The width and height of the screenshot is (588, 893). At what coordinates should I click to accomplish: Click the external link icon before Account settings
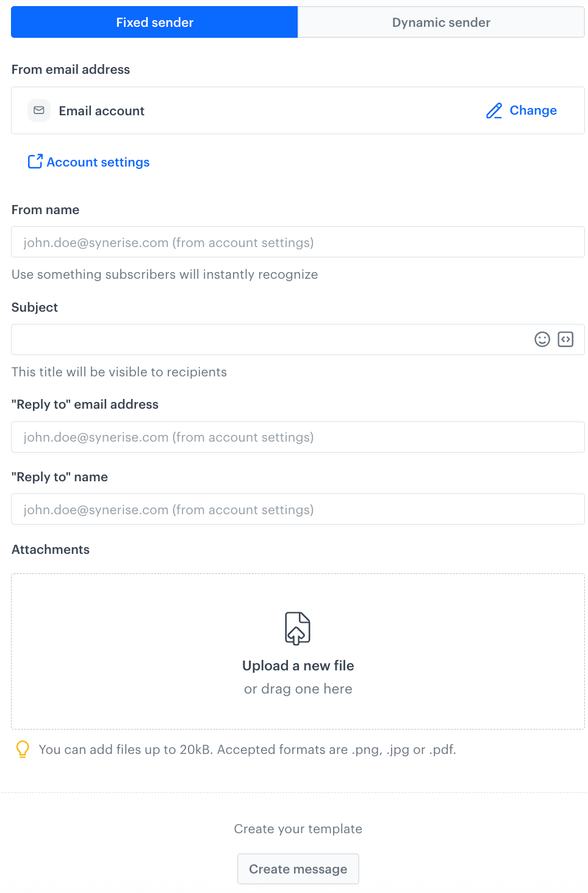[x=36, y=161]
